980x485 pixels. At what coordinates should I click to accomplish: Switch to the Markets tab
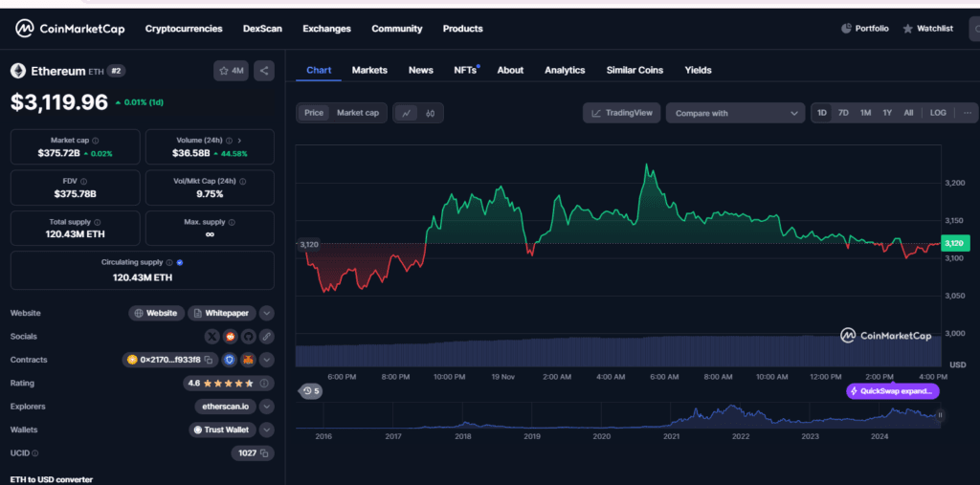tap(369, 70)
